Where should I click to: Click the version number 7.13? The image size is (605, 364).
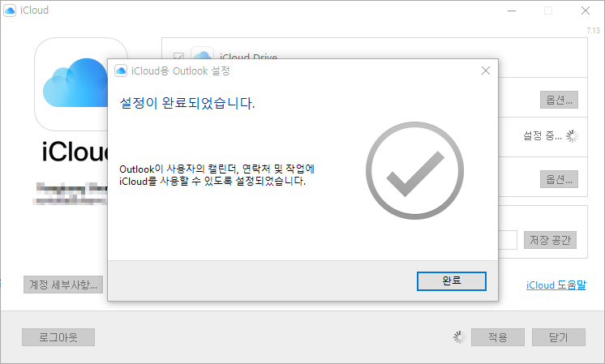593,31
